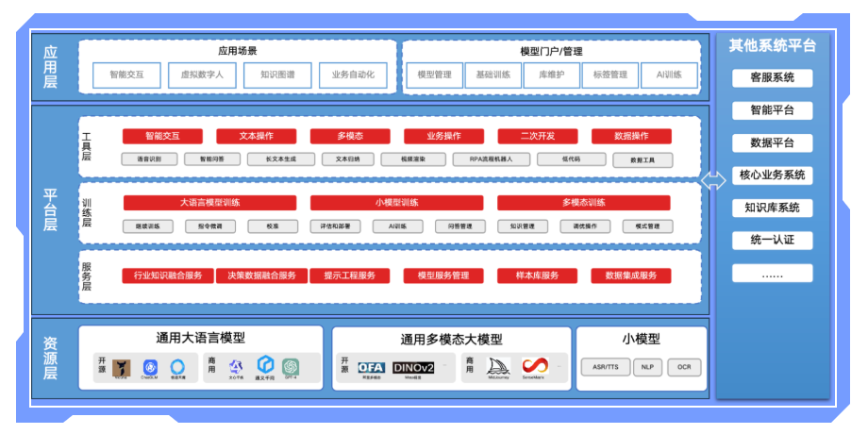This screenshot has width=868, height=434.
Task: Click the red 智能交互 tool block
Action: (x=162, y=136)
